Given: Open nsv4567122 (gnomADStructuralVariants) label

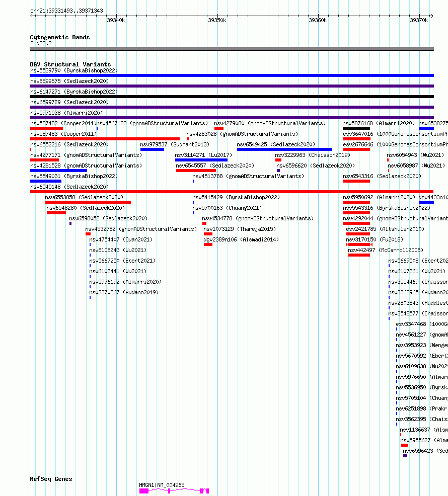Looking at the screenshot, I should tap(152, 123).
